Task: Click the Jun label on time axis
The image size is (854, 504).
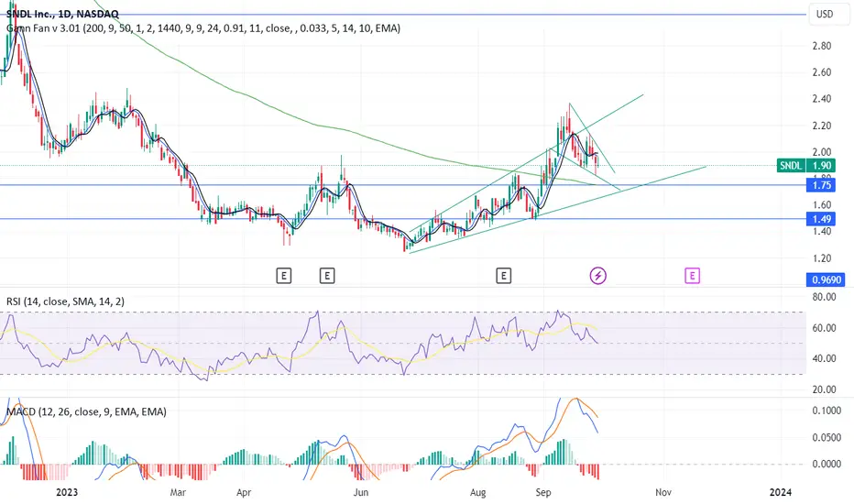Action: [x=360, y=493]
